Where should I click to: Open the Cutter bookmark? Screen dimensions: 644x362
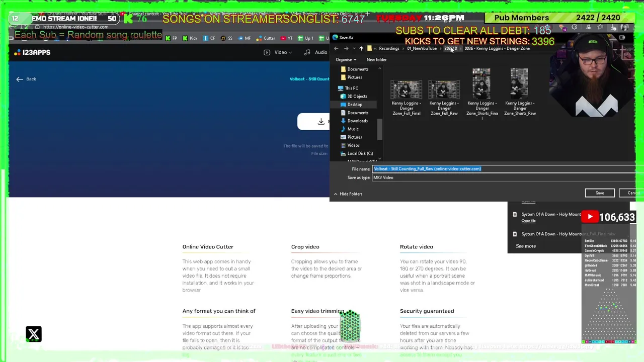pyautogui.click(x=266, y=38)
